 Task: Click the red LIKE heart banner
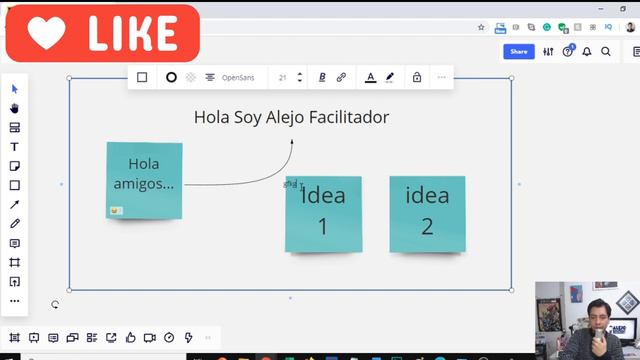102,33
